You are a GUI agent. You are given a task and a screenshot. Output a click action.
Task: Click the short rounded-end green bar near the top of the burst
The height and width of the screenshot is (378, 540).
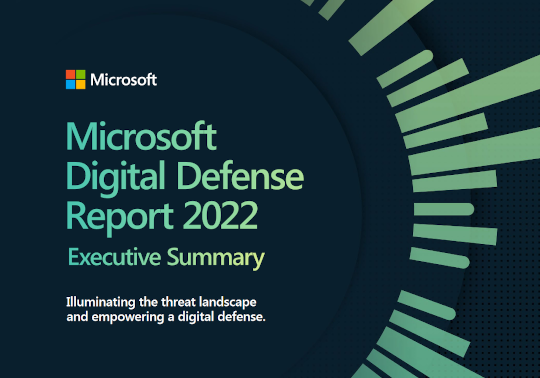coord(405,69)
